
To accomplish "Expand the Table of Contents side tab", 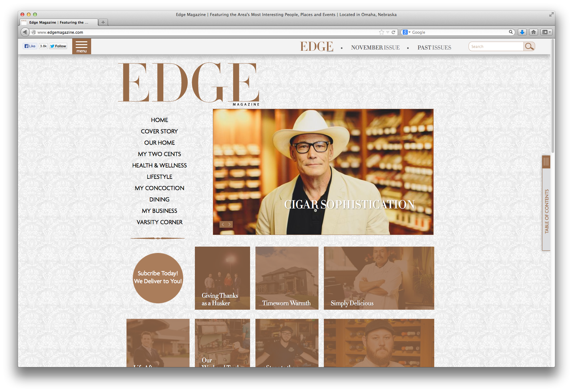I will click(546, 203).
